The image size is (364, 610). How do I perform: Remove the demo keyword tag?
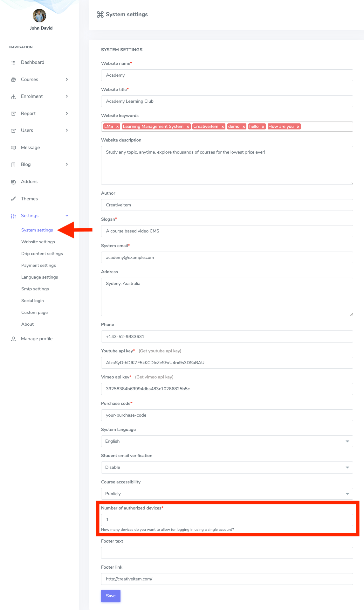[x=244, y=126]
